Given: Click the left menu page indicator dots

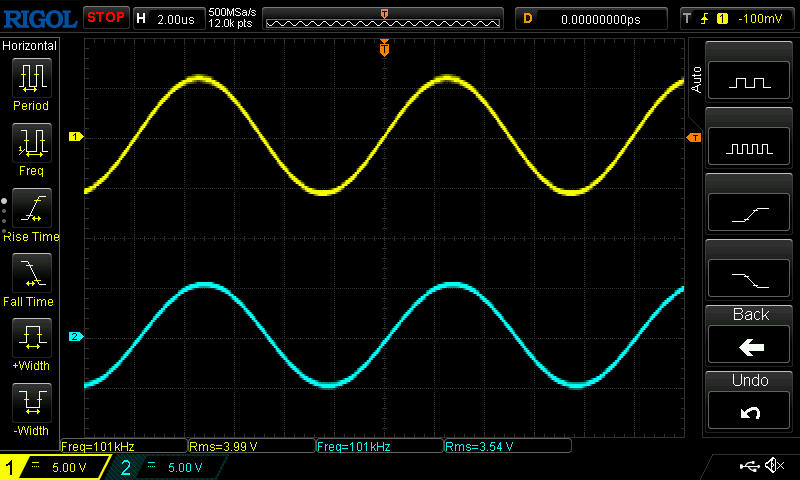Looking at the screenshot, I should coord(4,216).
